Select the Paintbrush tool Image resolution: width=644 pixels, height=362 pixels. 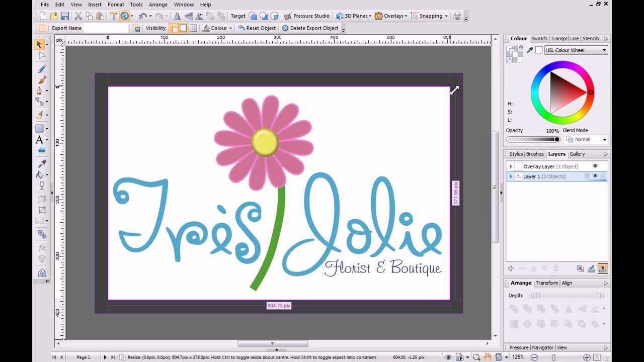(x=42, y=80)
